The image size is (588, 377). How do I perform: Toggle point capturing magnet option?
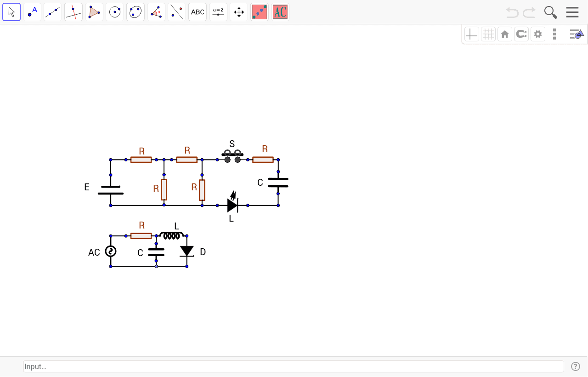click(x=521, y=34)
